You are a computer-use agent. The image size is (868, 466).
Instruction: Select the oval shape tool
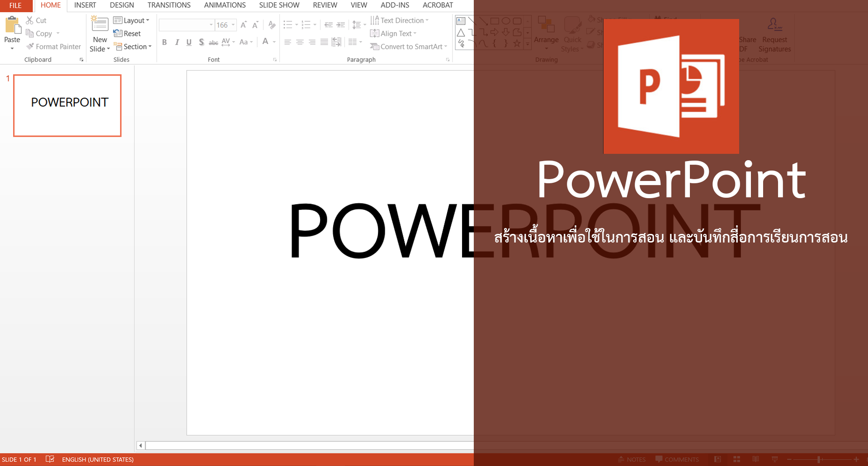pyautogui.click(x=506, y=20)
